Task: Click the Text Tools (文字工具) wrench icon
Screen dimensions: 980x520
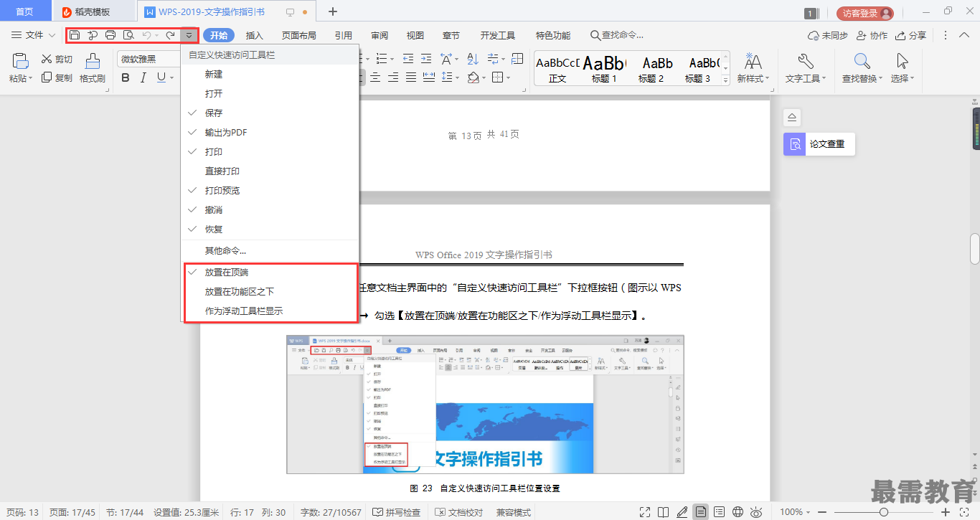Action: (806, 61)
